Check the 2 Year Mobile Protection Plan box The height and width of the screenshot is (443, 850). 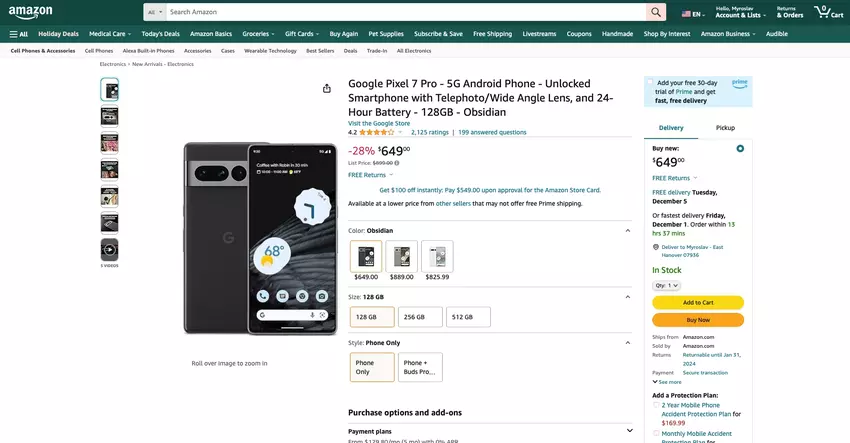pyautogui.click(x=656, y=404)
